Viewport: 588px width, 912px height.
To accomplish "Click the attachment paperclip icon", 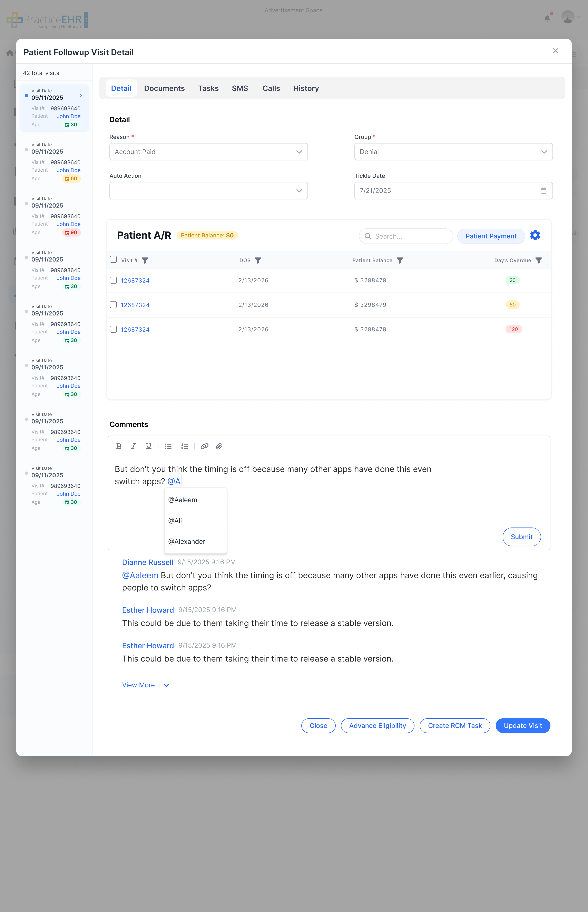I will click(x=219, y=446).
